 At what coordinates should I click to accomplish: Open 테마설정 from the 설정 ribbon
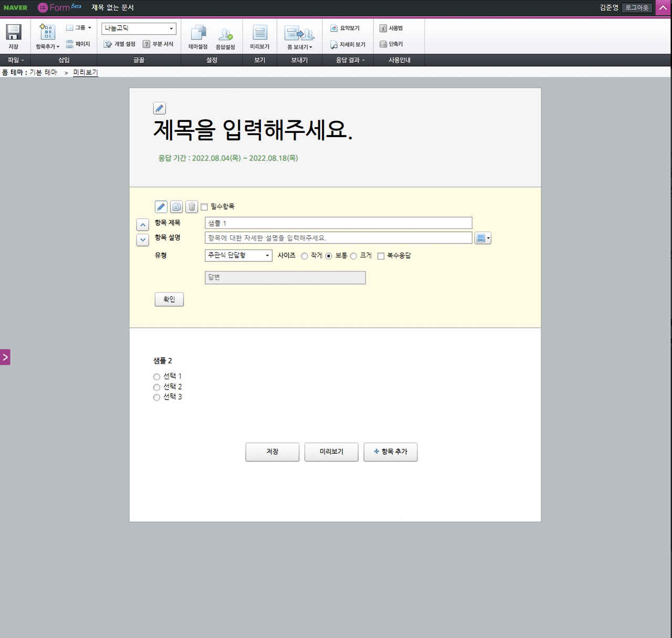198,36
